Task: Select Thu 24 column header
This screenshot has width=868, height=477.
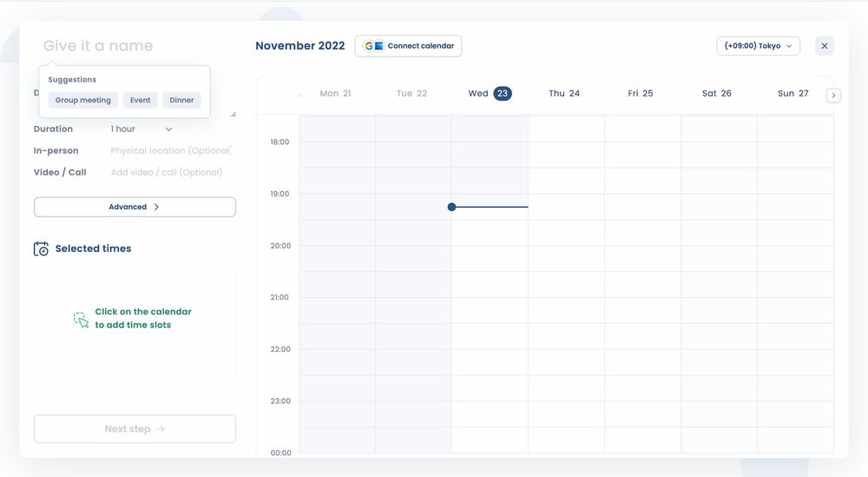Action: point(564,94)
